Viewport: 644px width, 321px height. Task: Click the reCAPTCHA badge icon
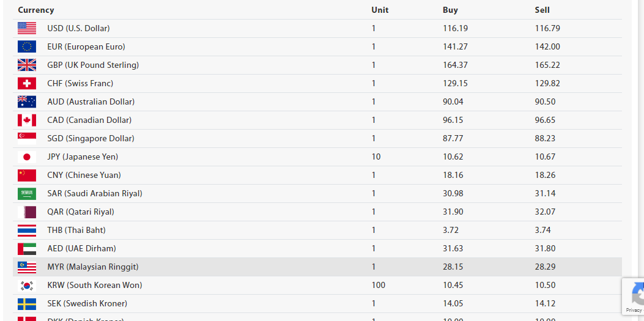coord(636,293)
